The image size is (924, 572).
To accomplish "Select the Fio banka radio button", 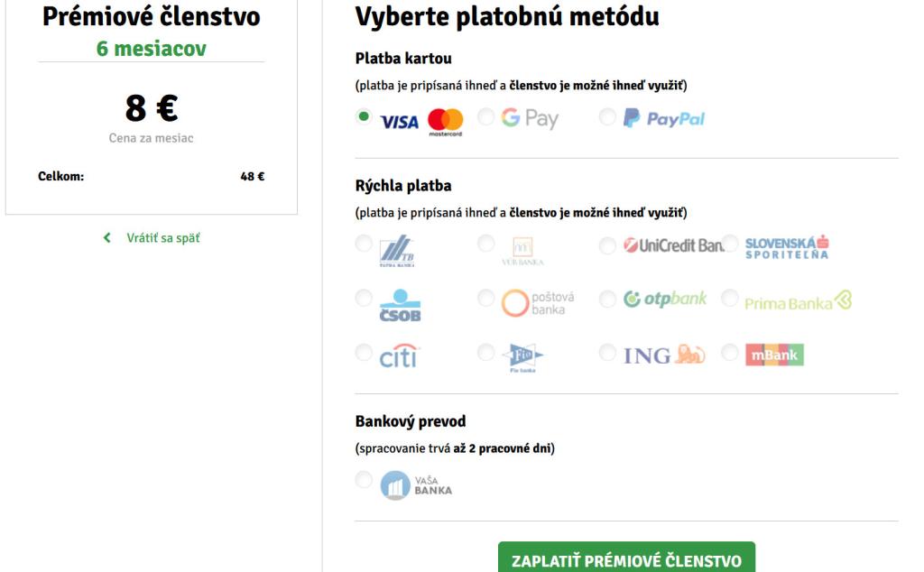I will tap(486, 352).
